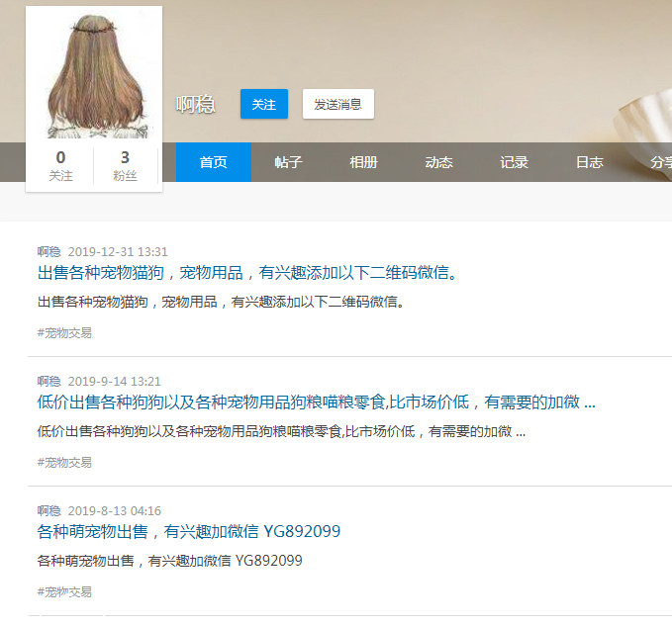
Task: Open the 日志 tab
Action: [589, 162]
